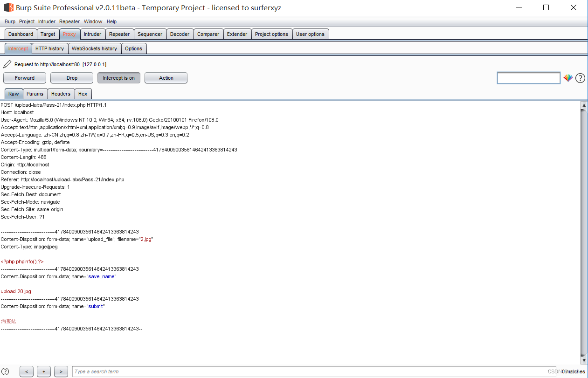
Task: Click the Burp Suite logo icon in title bar
Action: point(8,7)
